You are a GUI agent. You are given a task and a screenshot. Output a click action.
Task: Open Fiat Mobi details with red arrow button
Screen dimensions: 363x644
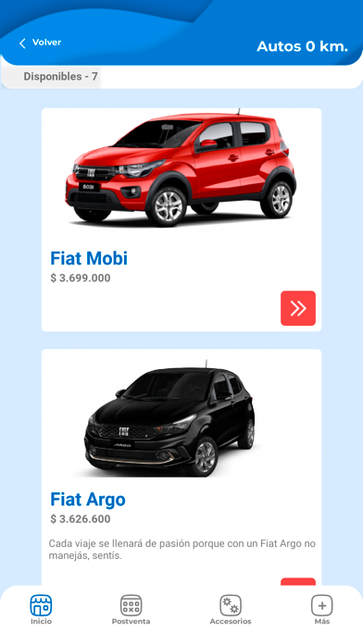click(x=298, y=308)
